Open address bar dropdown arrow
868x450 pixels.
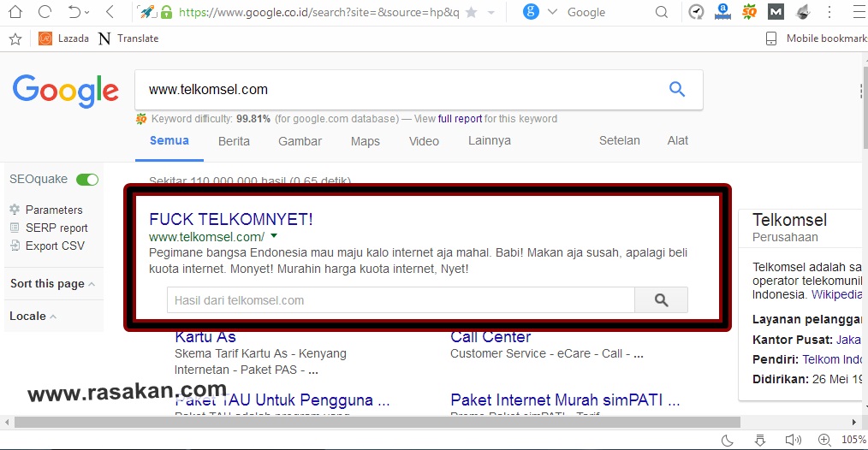[491, 12]
